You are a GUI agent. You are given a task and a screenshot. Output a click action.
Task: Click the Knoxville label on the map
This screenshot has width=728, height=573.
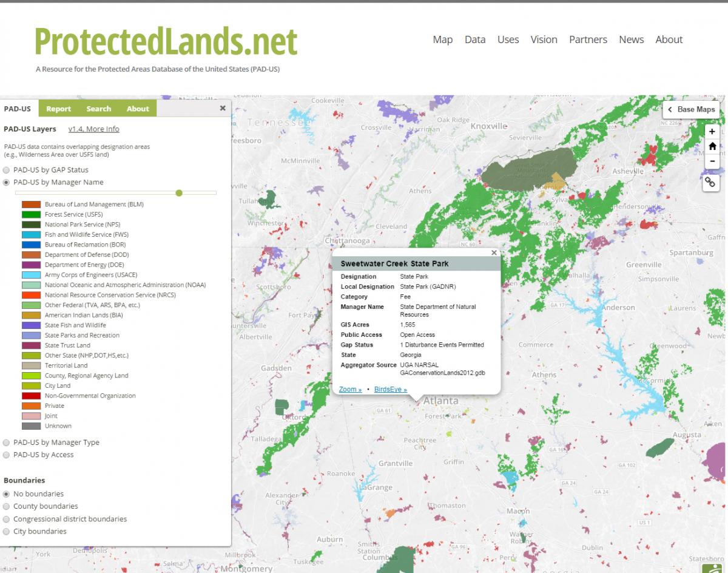488,126
